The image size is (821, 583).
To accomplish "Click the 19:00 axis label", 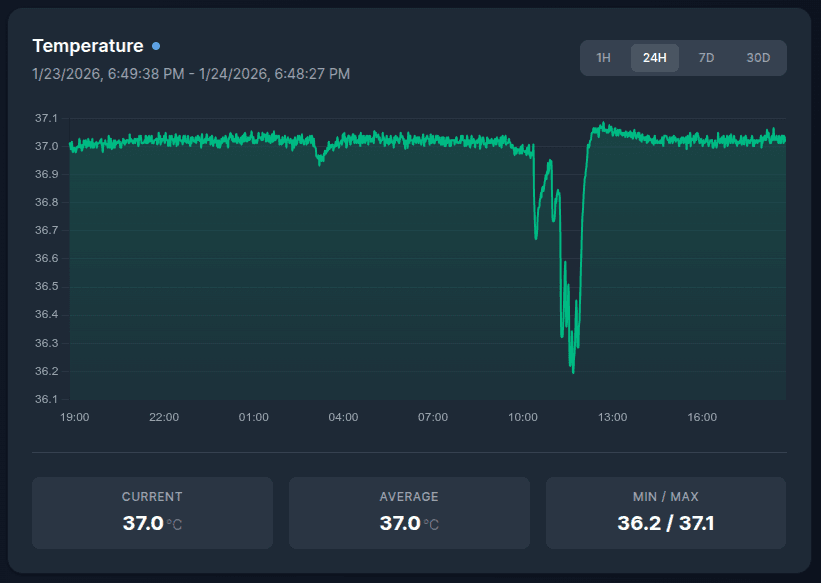I will pos(75,417).
